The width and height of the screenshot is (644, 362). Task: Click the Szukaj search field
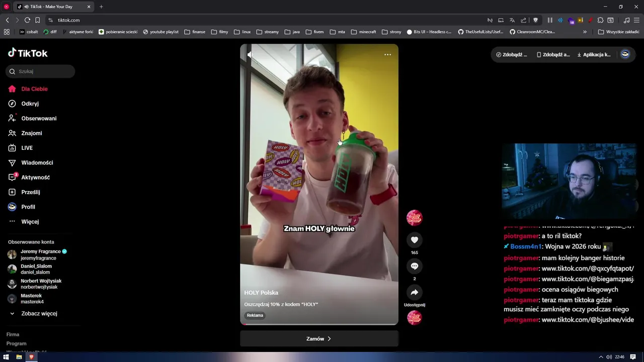[40, 71]
